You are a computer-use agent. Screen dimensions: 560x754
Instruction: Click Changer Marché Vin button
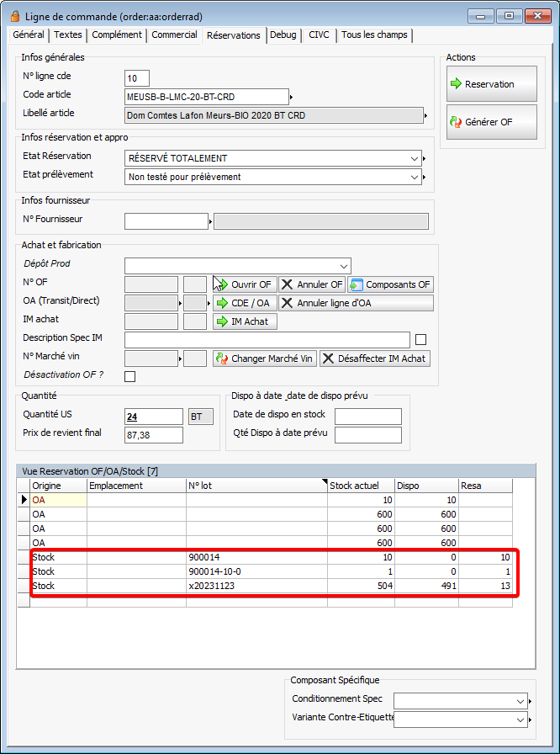(265, 358)
